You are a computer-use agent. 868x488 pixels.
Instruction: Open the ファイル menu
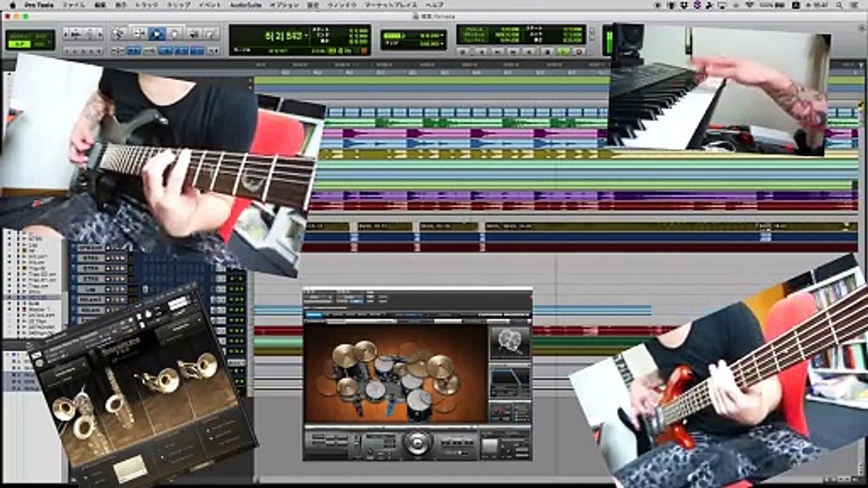point(74,5)
